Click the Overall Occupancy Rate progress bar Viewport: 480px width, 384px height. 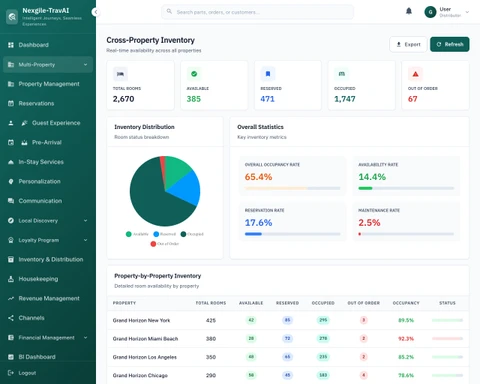click(292, 188)
